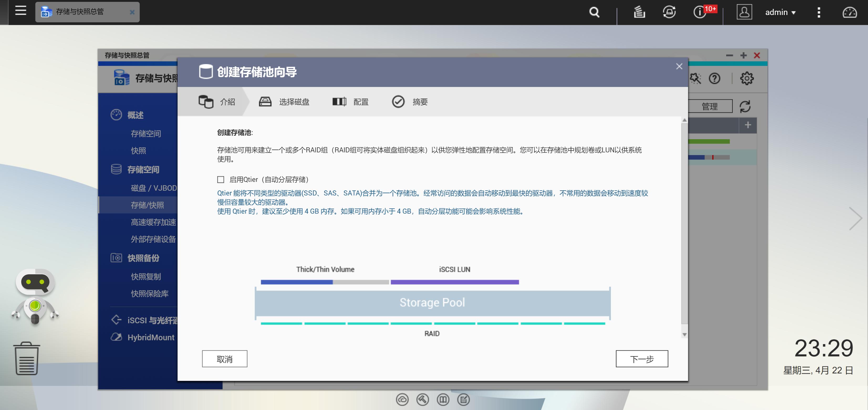Open the external device status icon
The width and height of the screenshot is (868, 410).
(x=669, y=12)
